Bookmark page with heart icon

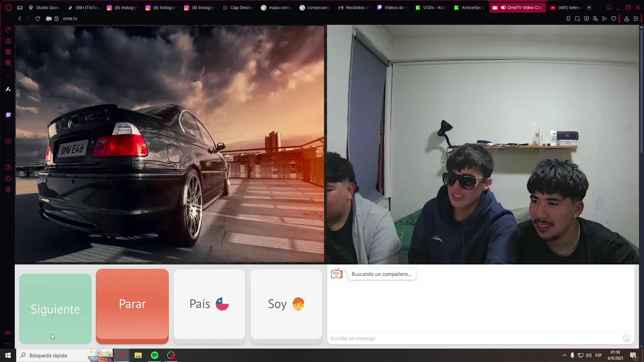pos(613,19)
